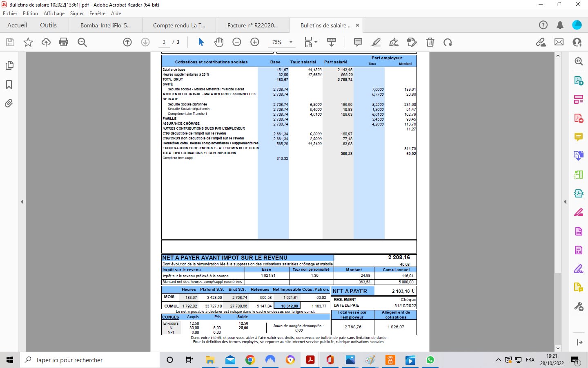Select the Hand pan tool
588x368 pixels.
219,42
